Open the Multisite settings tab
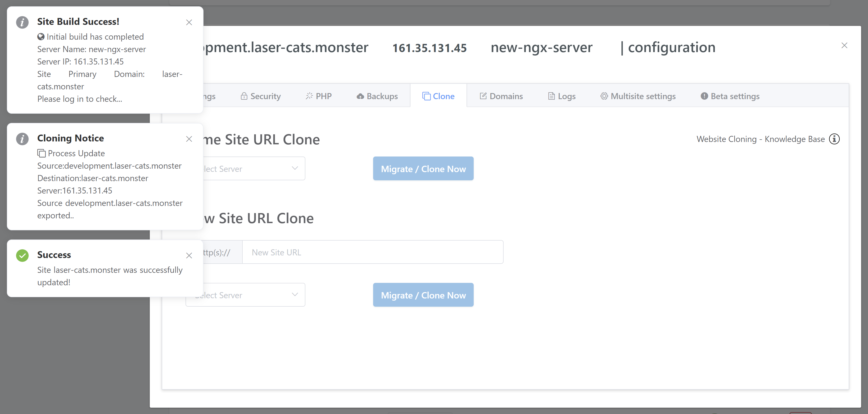Screen dimensions: 868x414 coord(638,96)
